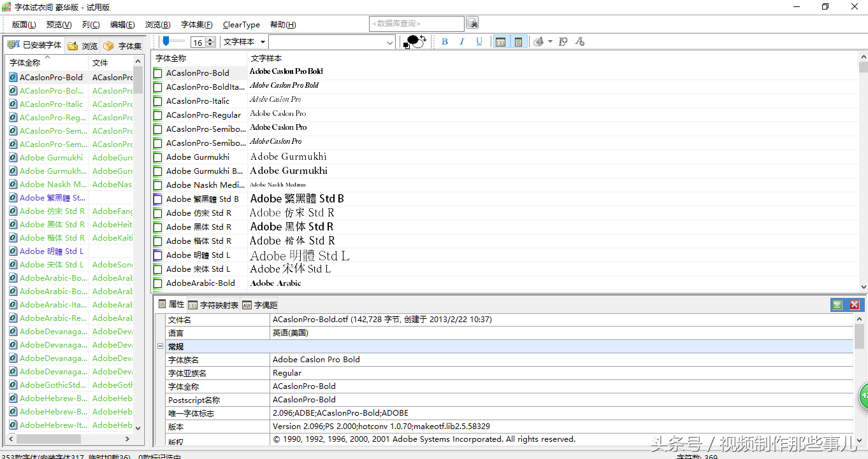Click the font icon beside AdobeGothicStd
This screenshot has width=868, height=459.
click(x=13, y=385)
